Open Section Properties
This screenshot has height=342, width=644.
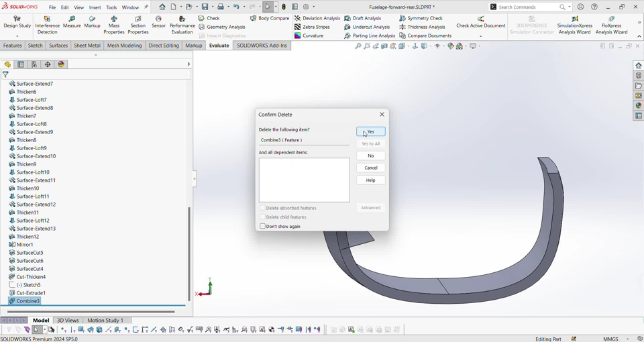138,25
